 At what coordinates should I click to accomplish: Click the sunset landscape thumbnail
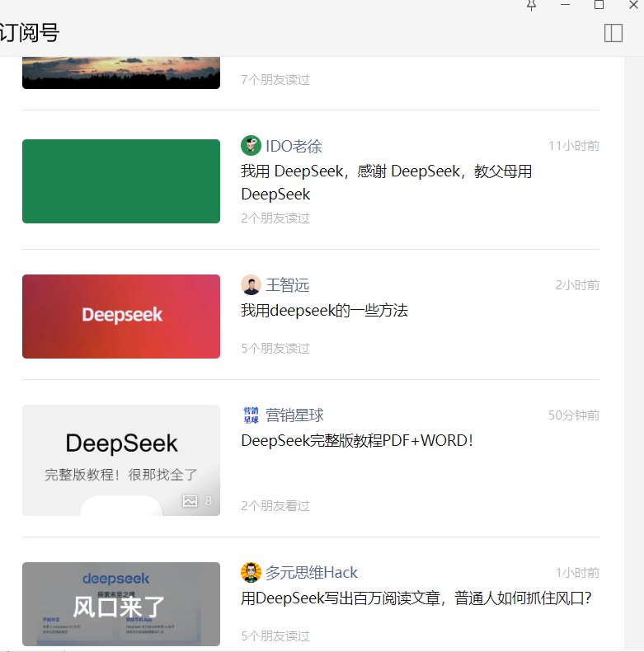(x=121, y=73)
